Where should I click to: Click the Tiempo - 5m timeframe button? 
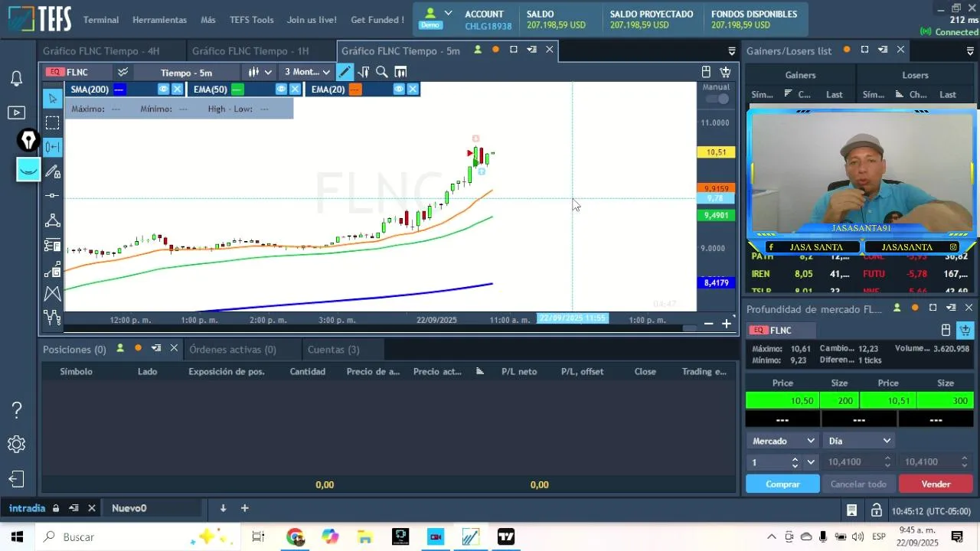(x=186, y=73)
